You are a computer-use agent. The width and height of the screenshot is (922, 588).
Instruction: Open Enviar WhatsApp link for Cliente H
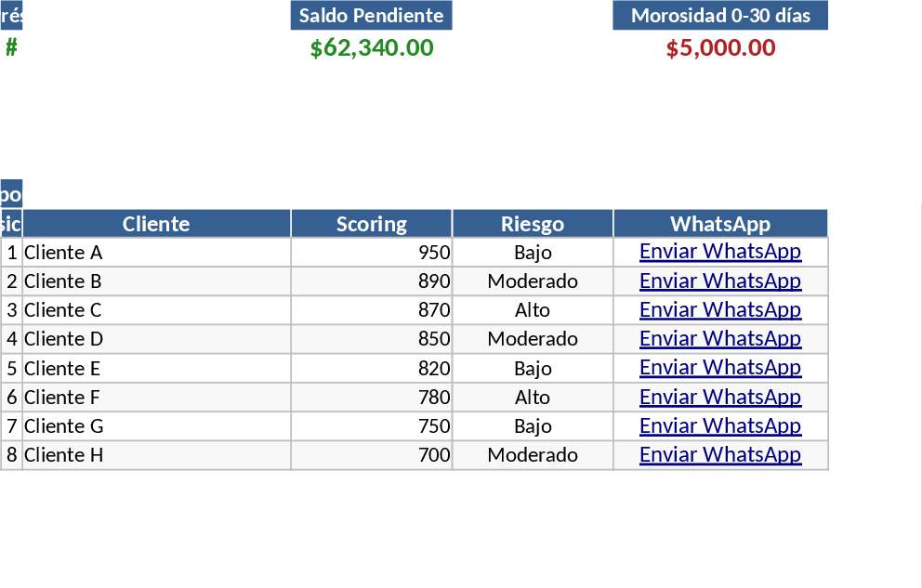(719, 454)
